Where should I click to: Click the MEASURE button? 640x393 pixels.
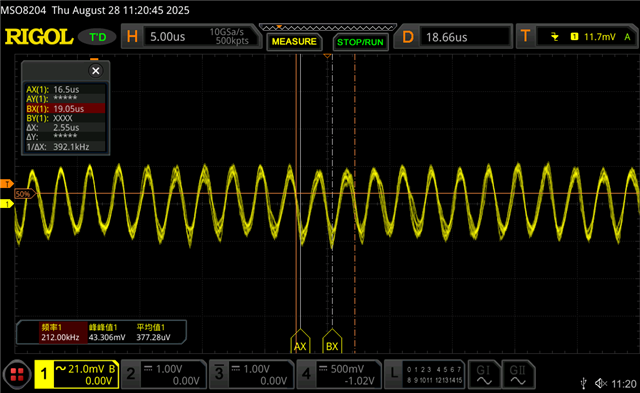(294, 42)
